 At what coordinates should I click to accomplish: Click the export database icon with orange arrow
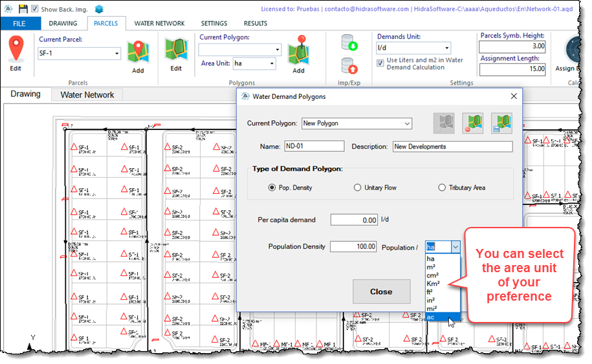point(349,65)
